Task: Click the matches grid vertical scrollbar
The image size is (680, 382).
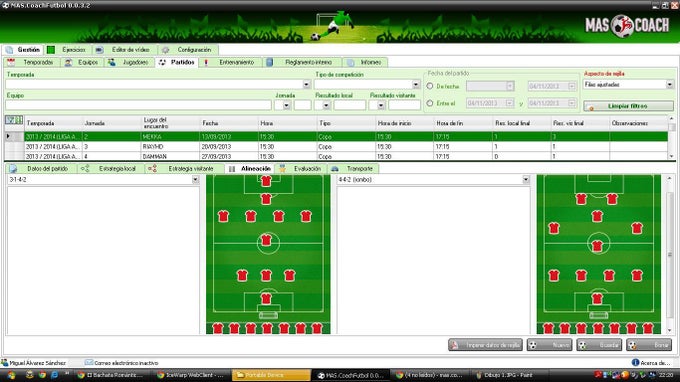Action: click(x=672, y=137)
